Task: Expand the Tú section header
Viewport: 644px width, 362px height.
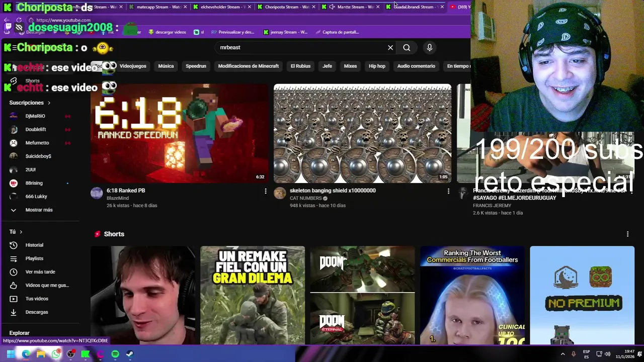Action: (16, 232)
